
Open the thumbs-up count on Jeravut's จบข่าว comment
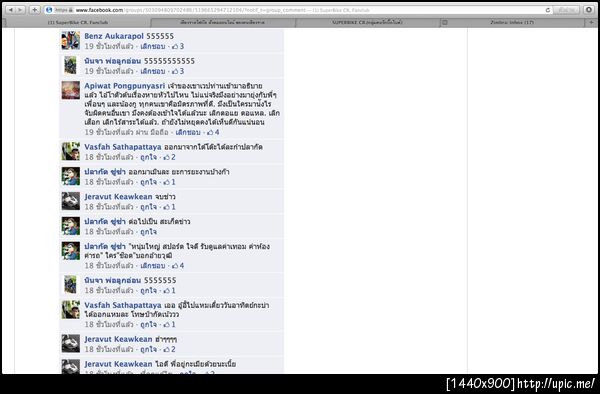[x=169, y=207]
